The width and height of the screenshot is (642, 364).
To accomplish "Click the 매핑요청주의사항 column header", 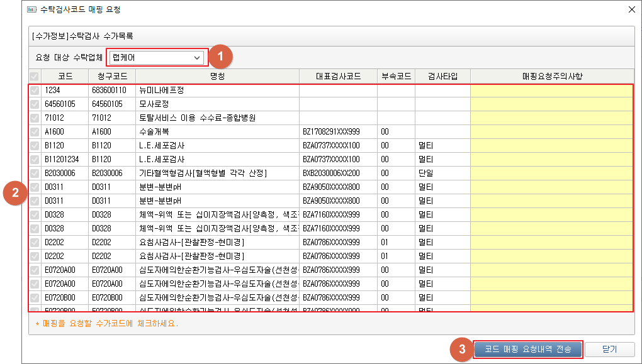I will coord(552,77).
